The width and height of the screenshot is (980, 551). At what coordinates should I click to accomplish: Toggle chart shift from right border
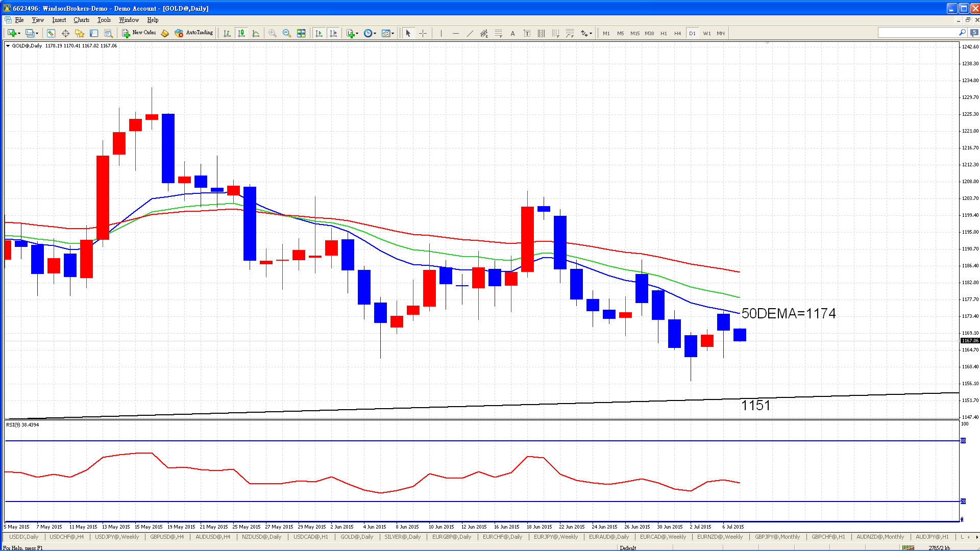tap(333, 33)
